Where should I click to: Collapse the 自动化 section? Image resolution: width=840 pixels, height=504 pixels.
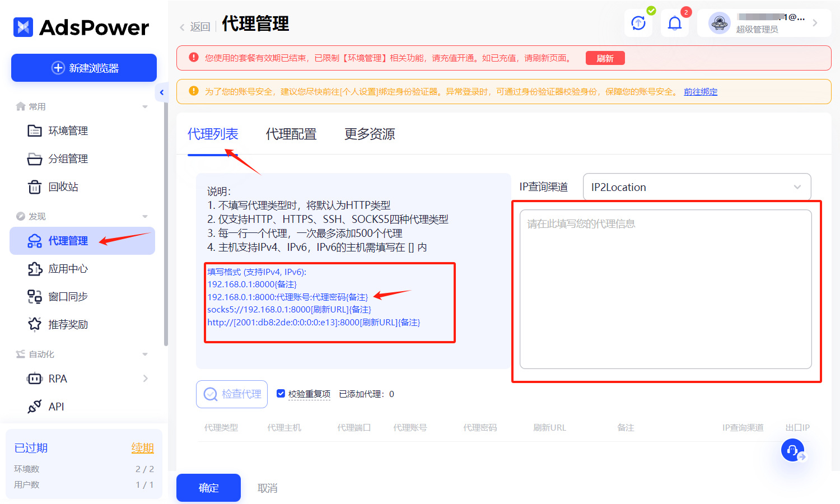coord(145,354)
